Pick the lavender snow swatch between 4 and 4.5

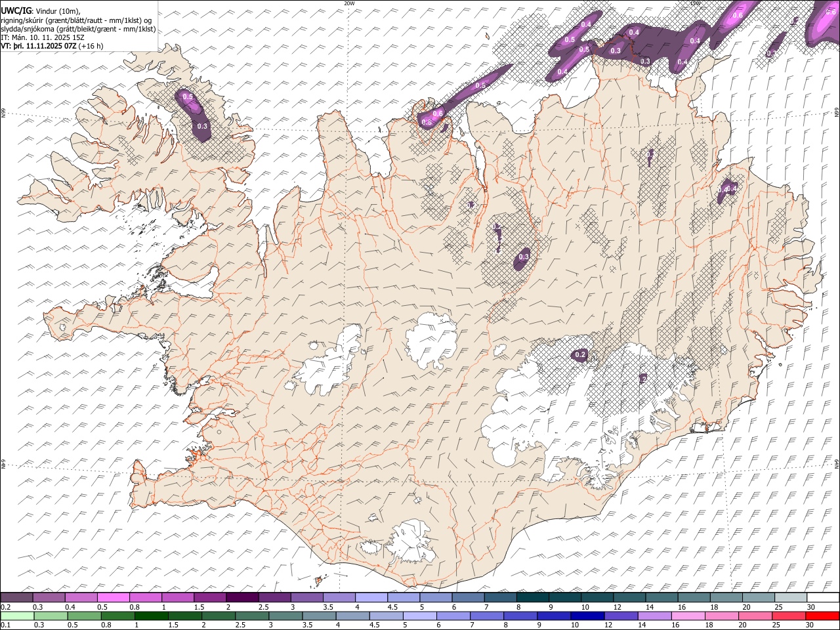click(x=371, y=597)
